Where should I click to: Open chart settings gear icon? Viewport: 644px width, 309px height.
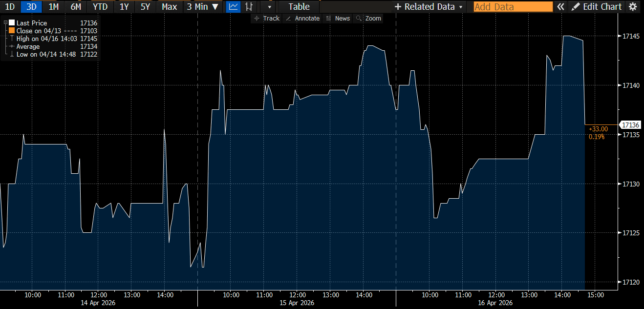[x=633, y=7]
